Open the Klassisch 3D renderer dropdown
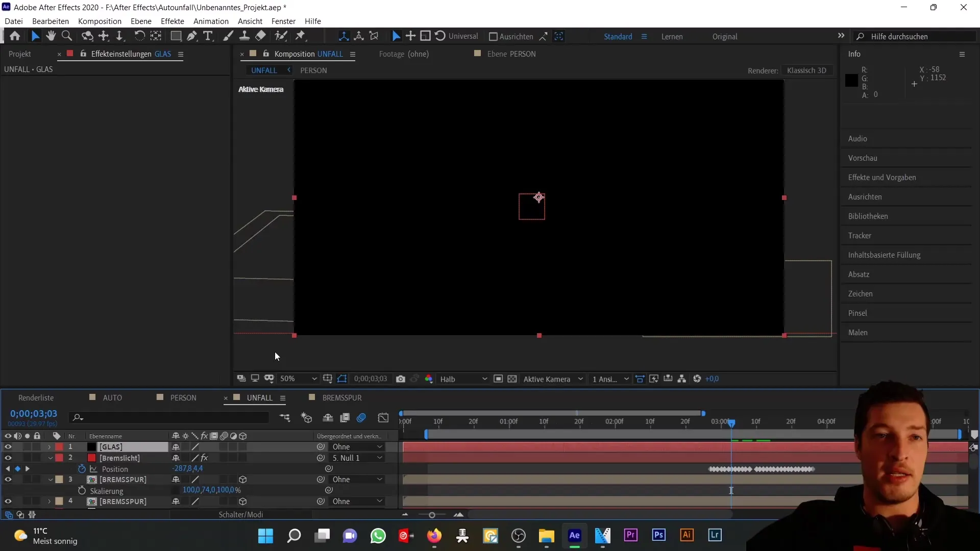Image resolution: width=980 pixels, height=551 pixels. tap(806, 70)
